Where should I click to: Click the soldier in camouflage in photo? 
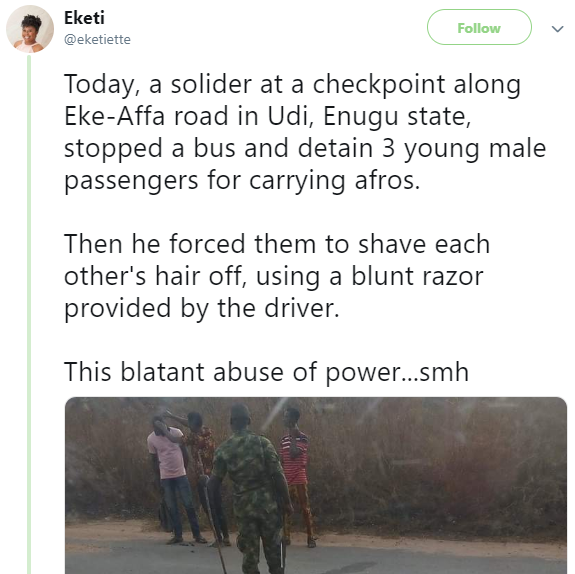[249, 490]
